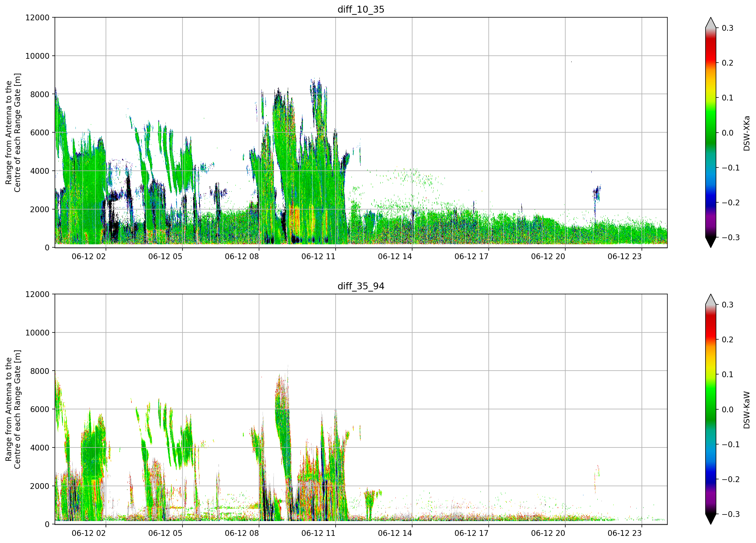Click the "−0.1" tick on the DSW-XKa colorbar
The image size is (756, 543).
coord(731,168)
